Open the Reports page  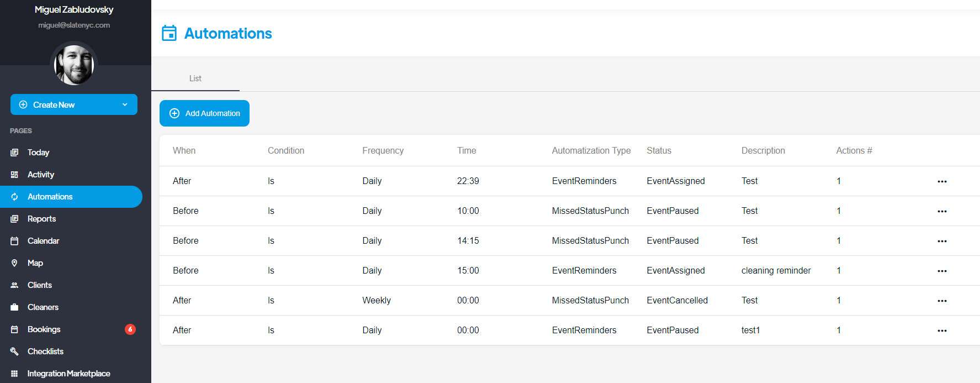tap(41, 219)
